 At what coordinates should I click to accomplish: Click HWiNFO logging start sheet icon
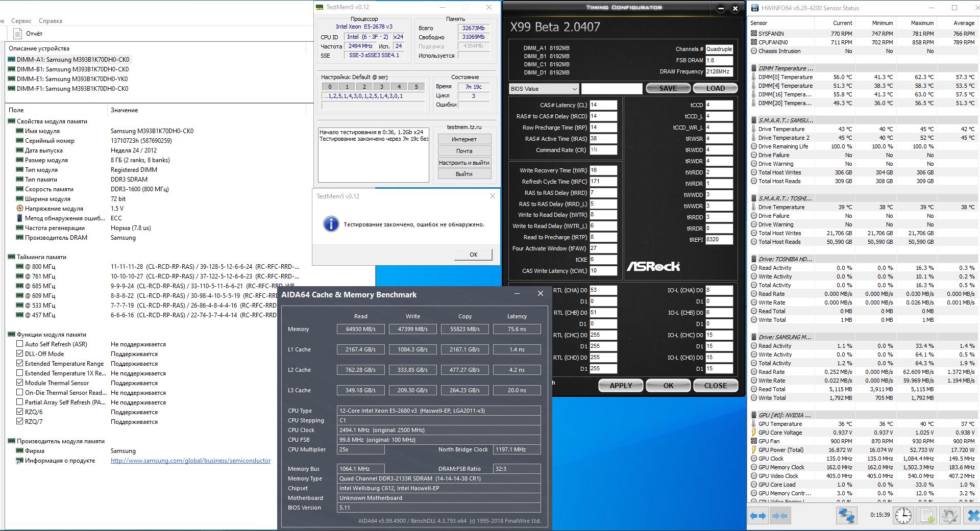point(927,515)
